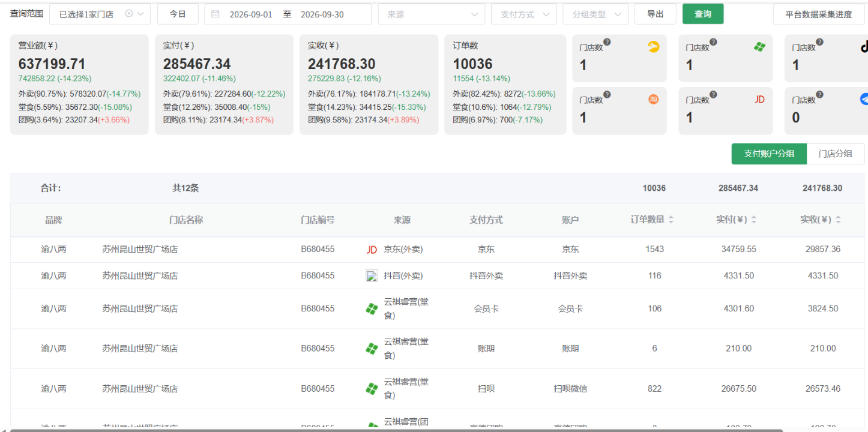This screenshot has width=868, height=432.
Task: Click the 品牌 column header
Action: pyautogui.click(x=53, y=220)
